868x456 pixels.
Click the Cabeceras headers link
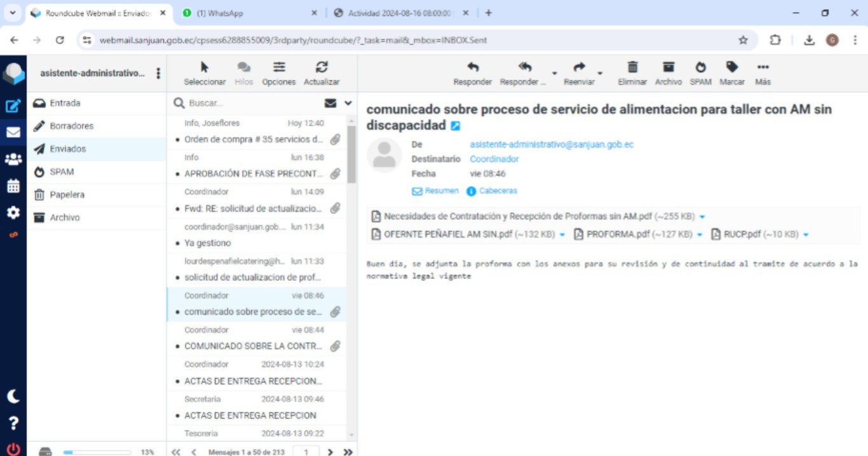[x=498, y=191]
